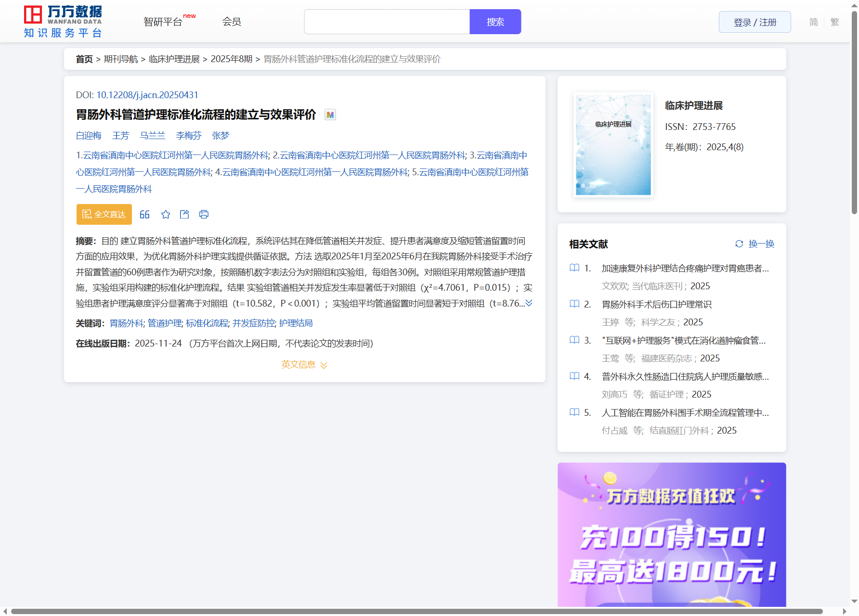Screen dimensions: 859x616
Task: Click the refresh icon in related literature
Action: (x=739, y=244)
